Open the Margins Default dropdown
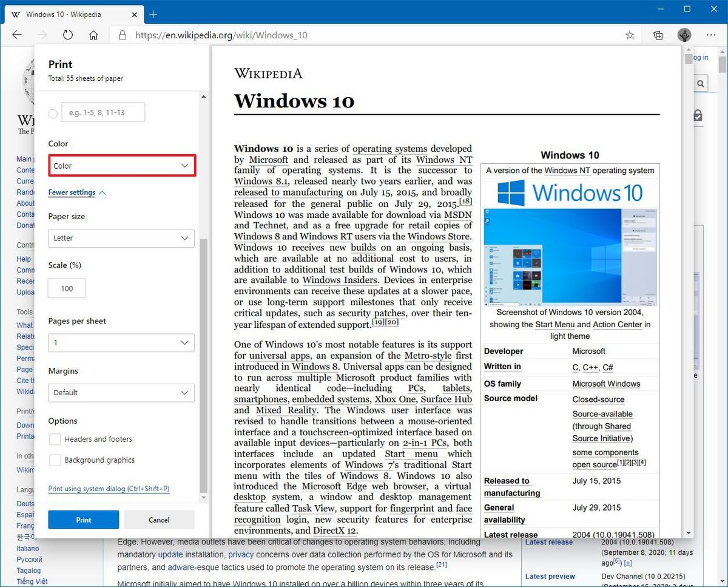Image resolution: width=728 pixels, height=587 pixels. click(121, 392)
